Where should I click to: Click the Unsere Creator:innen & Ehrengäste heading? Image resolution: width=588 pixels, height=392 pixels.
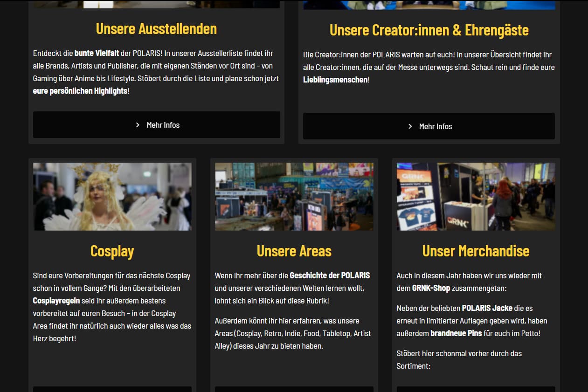click(x=429, y=30)
